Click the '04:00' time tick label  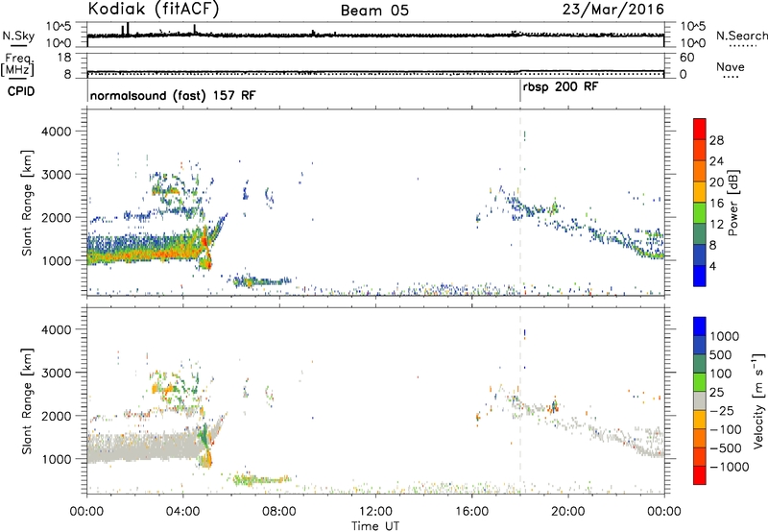(x=182, y=512)
